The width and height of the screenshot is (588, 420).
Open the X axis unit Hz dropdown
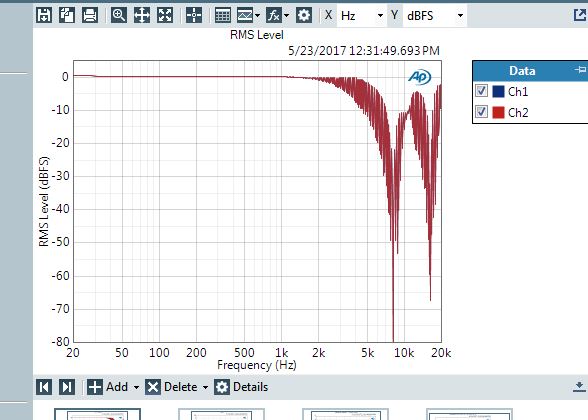tap(362, 15)
